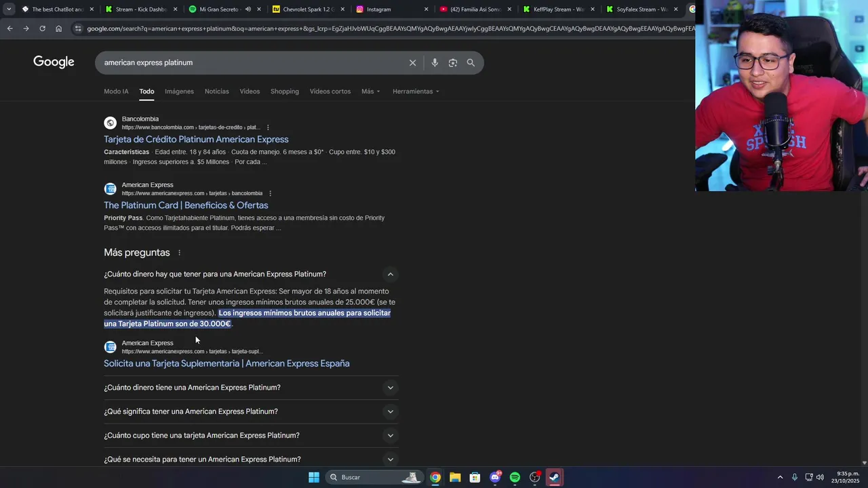868x488 pixels.
Task: Select the Shopping search tab
Action: pyautogui.click(x=285, y=91)
